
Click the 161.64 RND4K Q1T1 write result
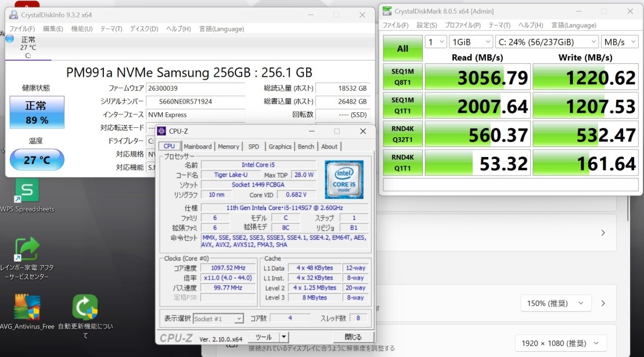(586, 163)
